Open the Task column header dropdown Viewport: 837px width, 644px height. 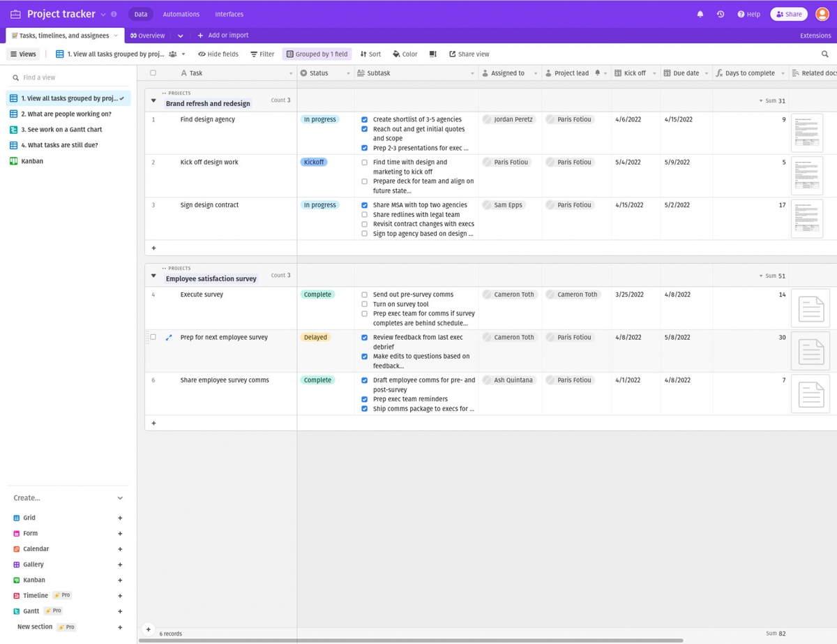(292, 73)
